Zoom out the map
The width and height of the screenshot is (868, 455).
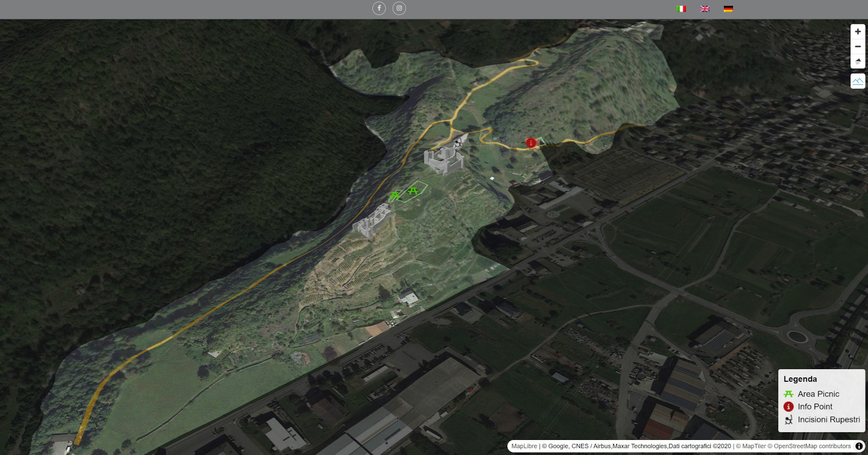tap(858, 47)
